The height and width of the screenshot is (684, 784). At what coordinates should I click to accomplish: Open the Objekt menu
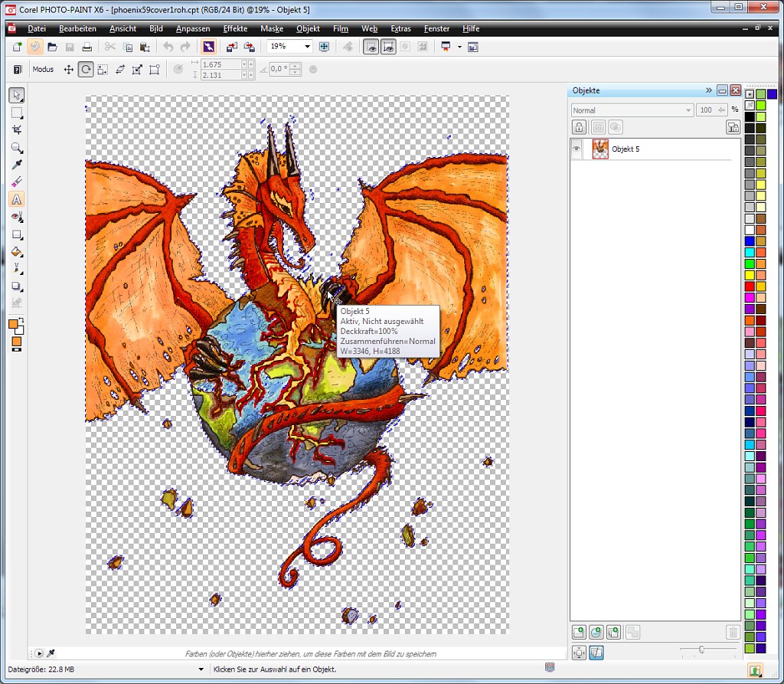tap(308, 28)
